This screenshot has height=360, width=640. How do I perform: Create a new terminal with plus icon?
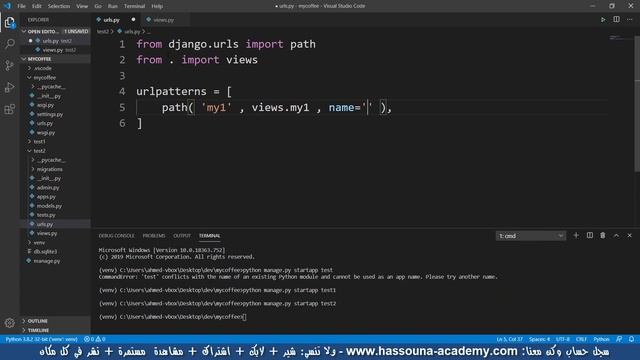pos(576,236)
